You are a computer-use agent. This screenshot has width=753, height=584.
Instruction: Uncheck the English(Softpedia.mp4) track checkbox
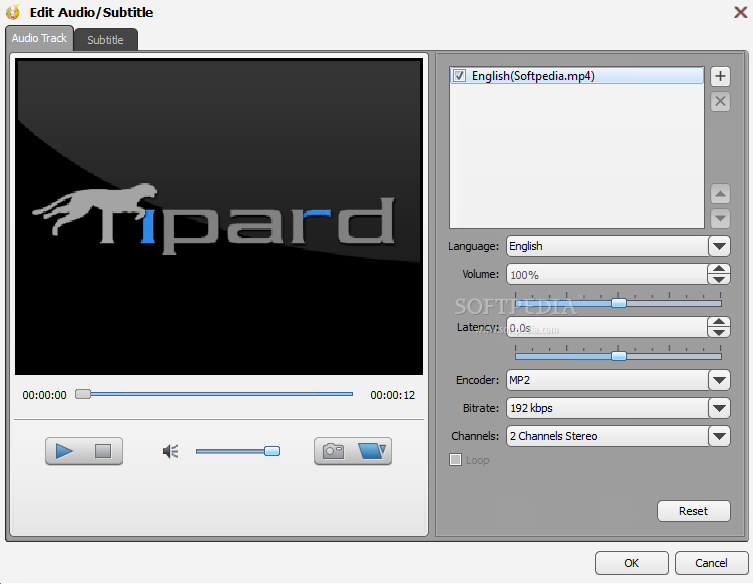pyautogui.click(x=460, y=75)
